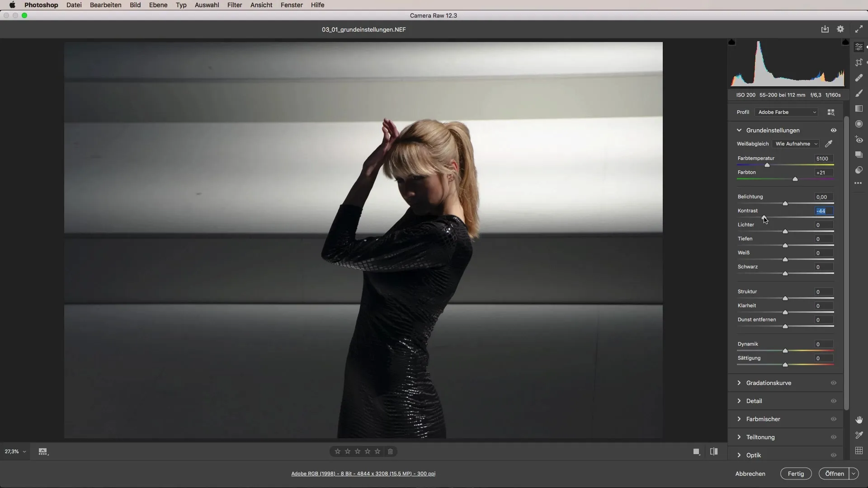868x488 pixels.
Task: Click the Fertig button
Action: (796, 474)
